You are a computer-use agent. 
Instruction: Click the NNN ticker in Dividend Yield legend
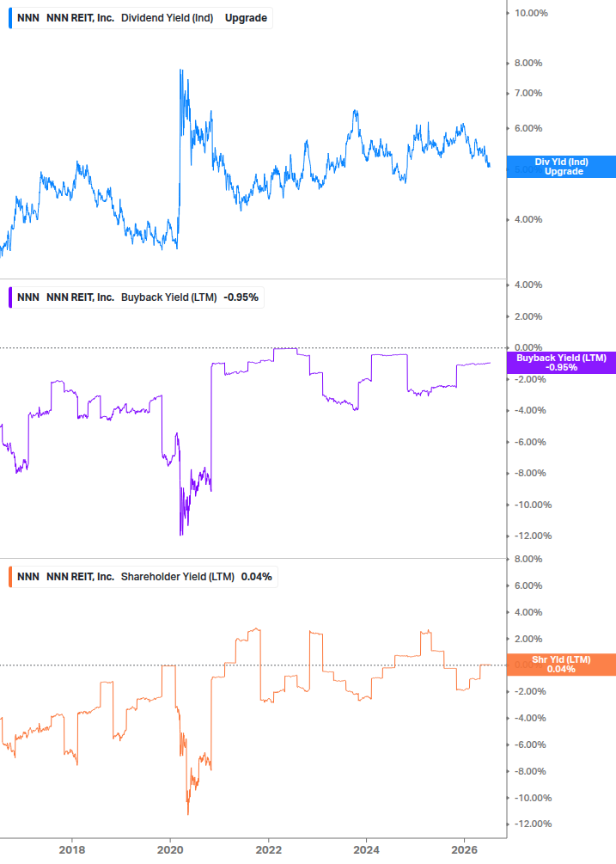[28, 18]
